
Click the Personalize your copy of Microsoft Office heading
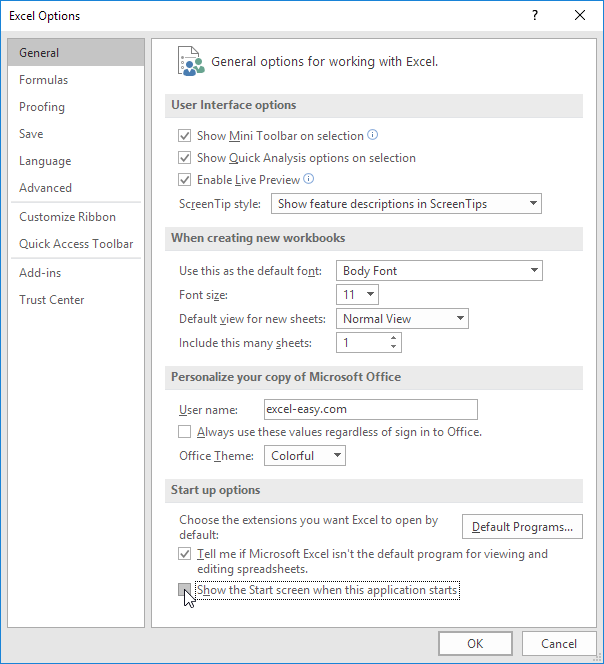(x=286, y=377)
